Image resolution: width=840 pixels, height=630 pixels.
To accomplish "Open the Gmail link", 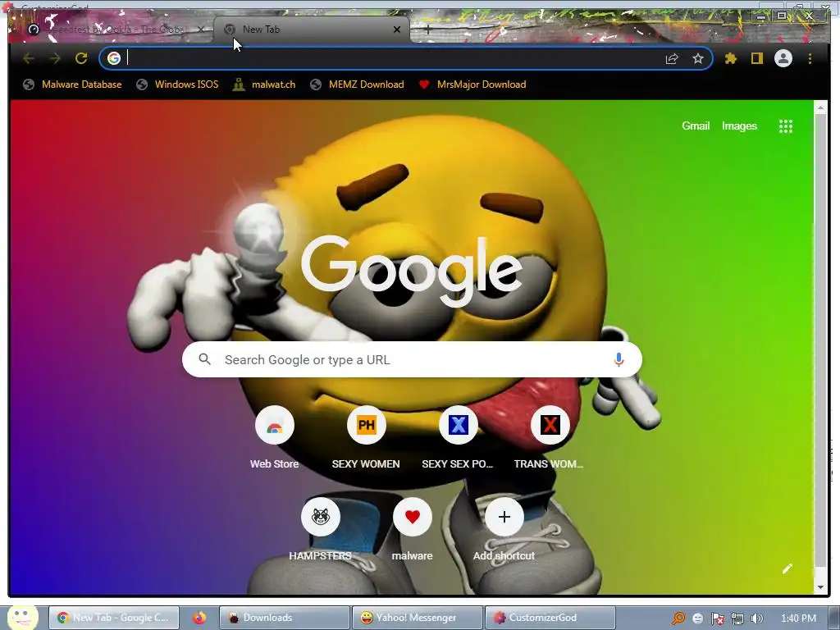I will coord(696,126).
